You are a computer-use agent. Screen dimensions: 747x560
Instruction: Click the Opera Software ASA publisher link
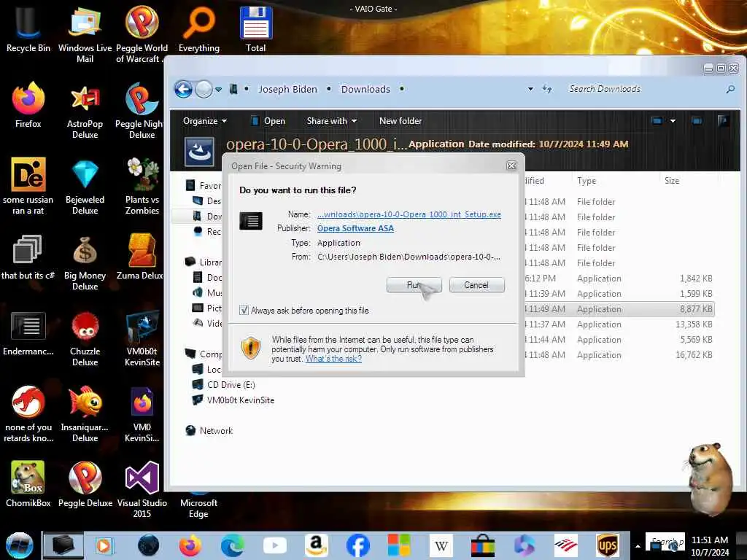[355, 228]
